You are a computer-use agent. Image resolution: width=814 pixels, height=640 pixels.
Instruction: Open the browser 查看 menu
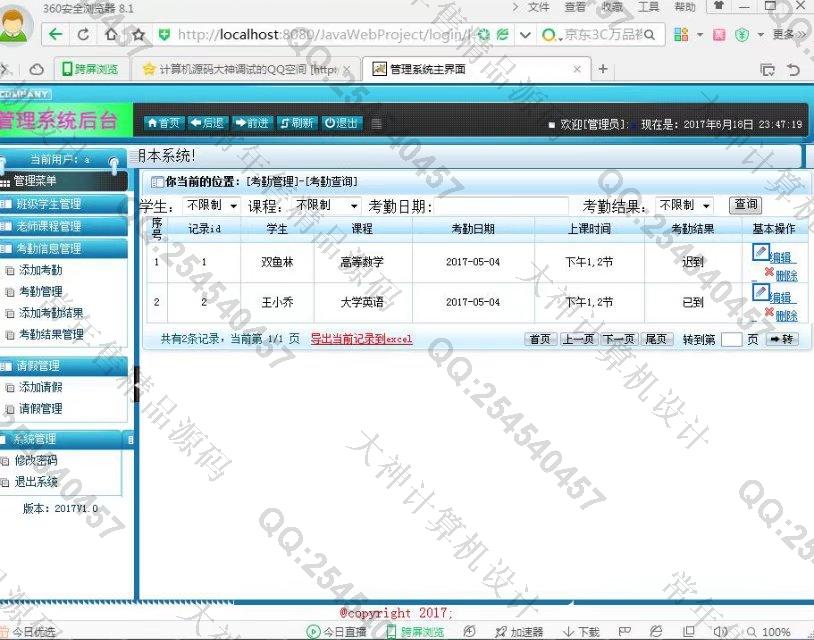575,7
